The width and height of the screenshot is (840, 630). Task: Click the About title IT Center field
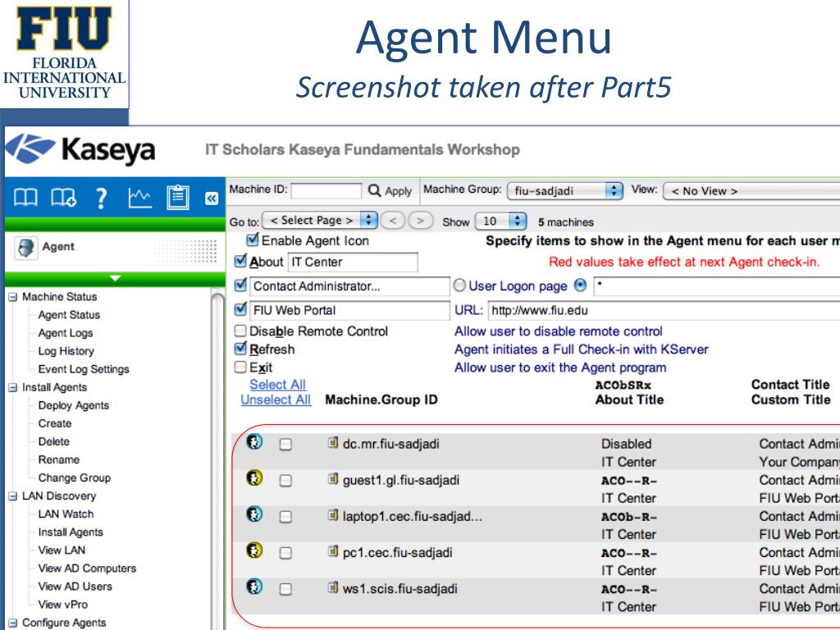coord(353,262)
